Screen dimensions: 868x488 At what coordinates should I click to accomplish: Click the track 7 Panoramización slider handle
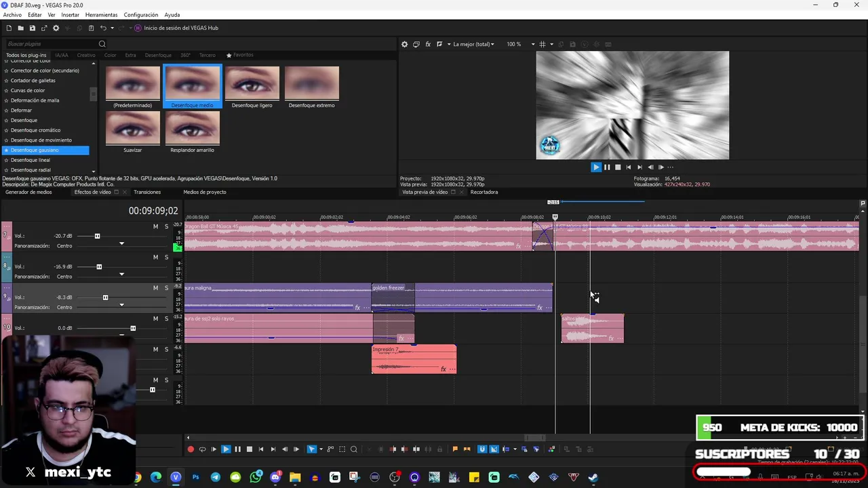click(121, 244)
